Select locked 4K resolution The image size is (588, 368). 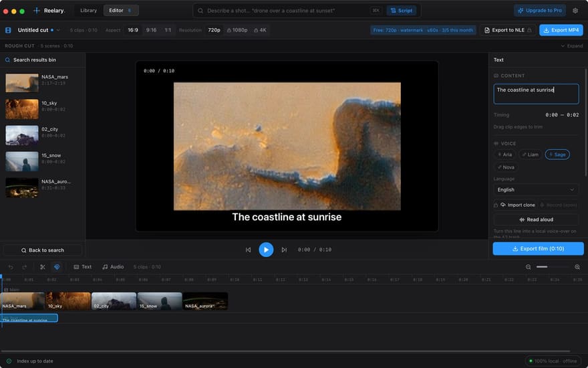tap(260, 30)
